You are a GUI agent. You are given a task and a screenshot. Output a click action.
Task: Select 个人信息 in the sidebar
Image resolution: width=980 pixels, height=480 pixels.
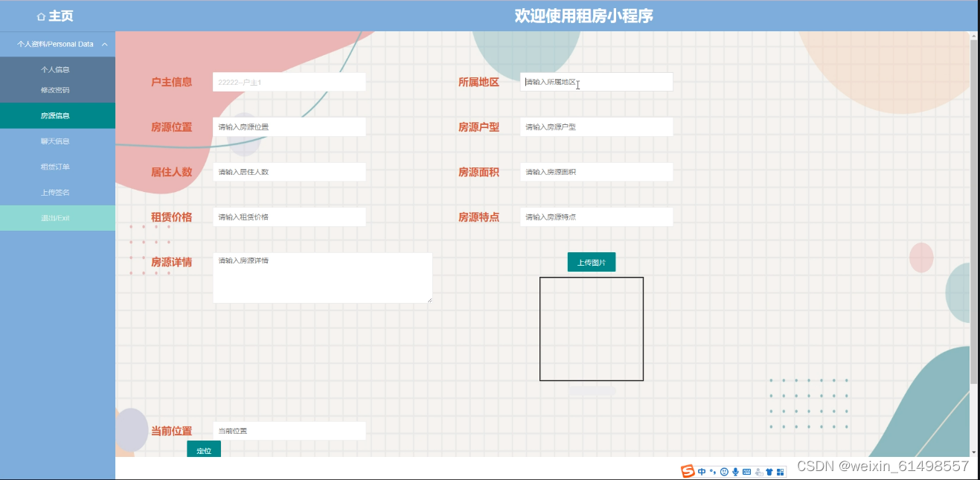(57, 69)
